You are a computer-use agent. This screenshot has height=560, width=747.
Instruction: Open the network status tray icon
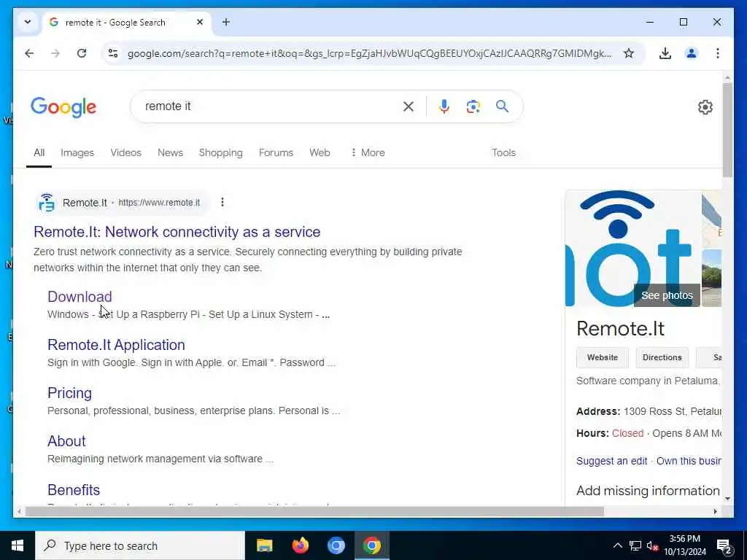point(635,545)
